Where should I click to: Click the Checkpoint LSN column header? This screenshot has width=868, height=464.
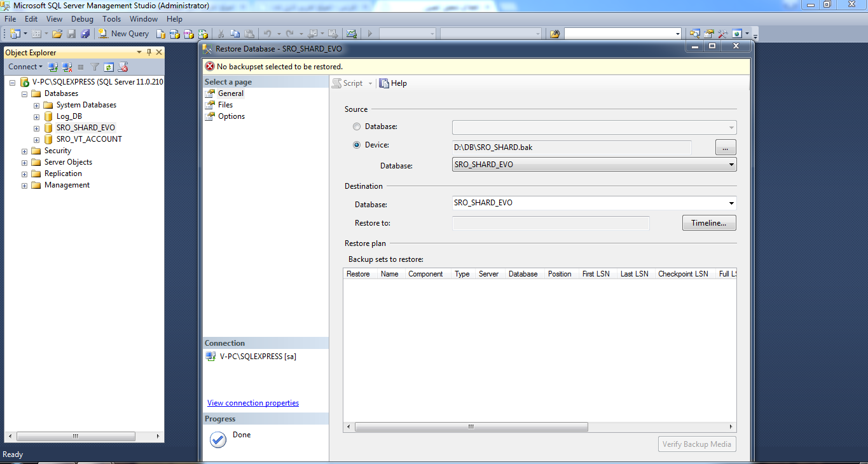[683, 274]
